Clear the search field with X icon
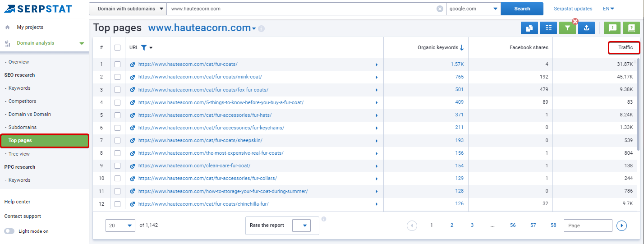 coord(440,9)
